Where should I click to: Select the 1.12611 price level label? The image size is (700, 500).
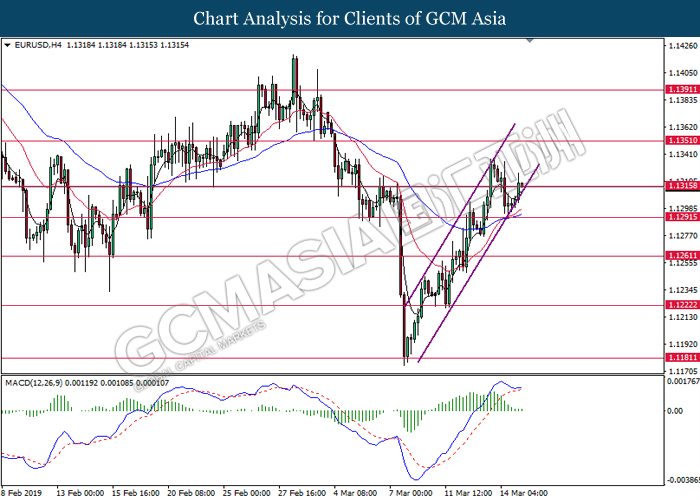683,255
